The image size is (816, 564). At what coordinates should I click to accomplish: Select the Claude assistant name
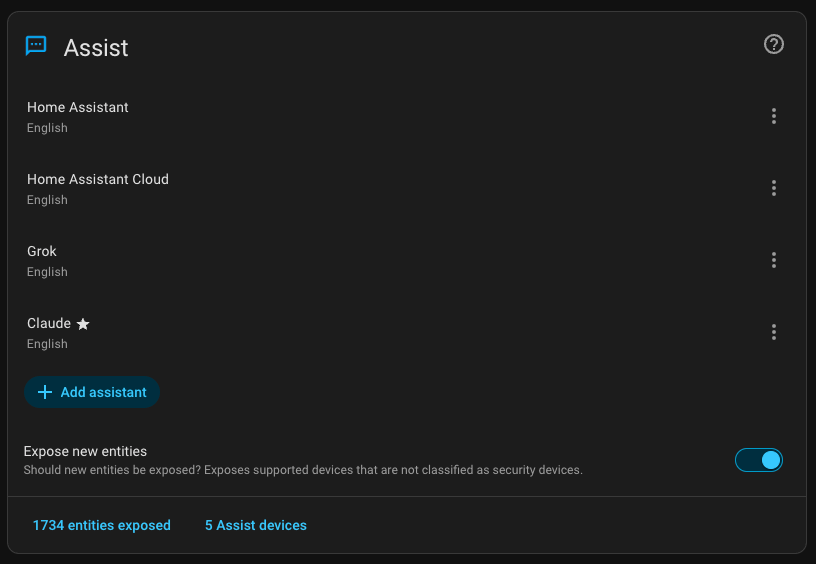[49, 323]
